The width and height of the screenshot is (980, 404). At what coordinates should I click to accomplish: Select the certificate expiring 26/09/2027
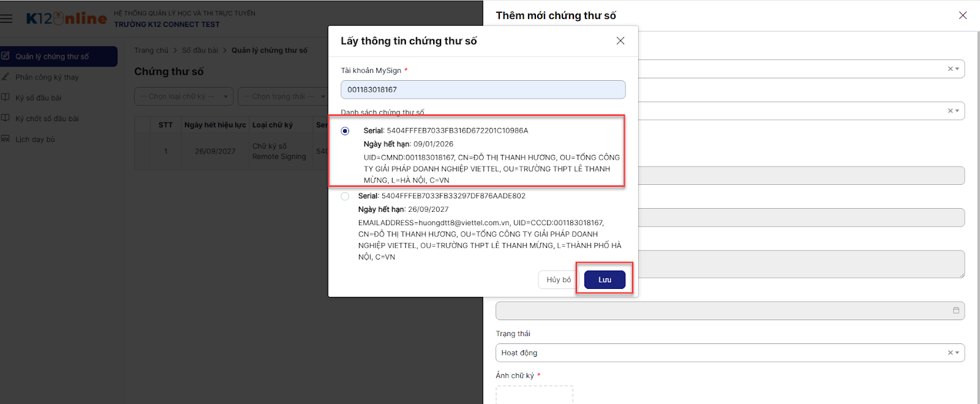click(345, 196)
